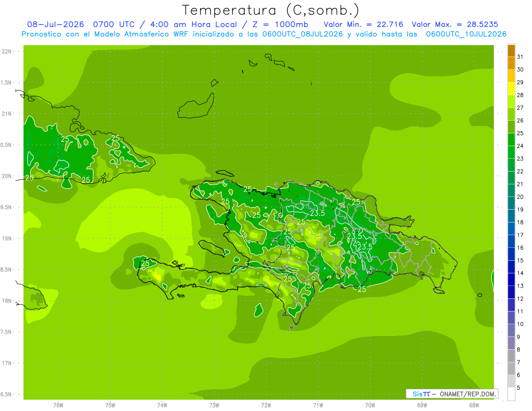Click the '17N' latitude axis label

pos(7,363)
